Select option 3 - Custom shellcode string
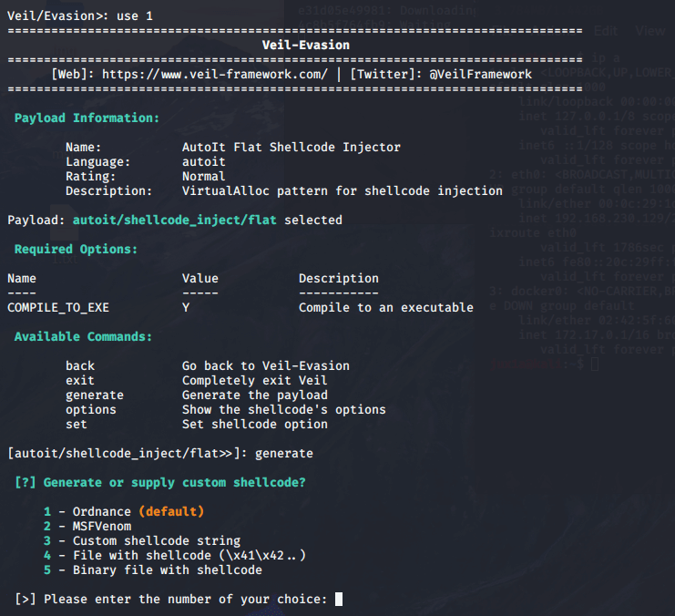Viewport: 675px width, 616px height. pyautogui.click(x=142, y=541)
